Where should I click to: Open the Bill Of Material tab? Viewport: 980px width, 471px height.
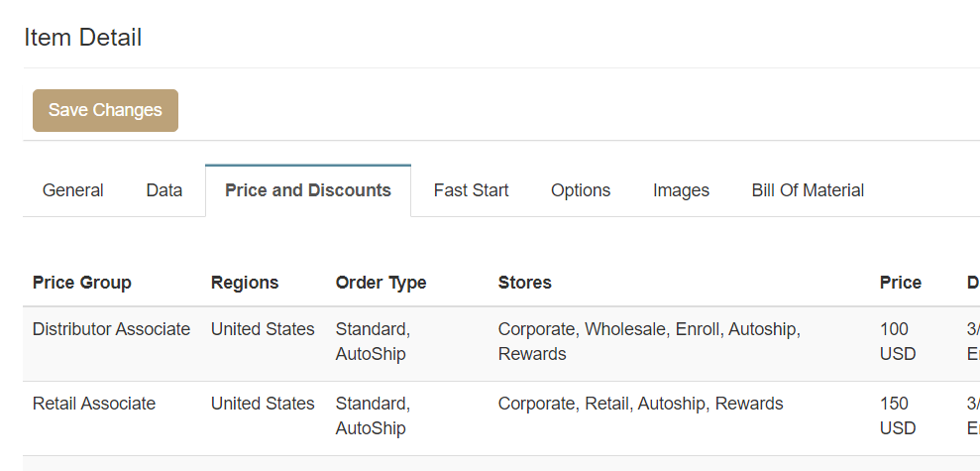pyautogui.click(x=808, y=190)
